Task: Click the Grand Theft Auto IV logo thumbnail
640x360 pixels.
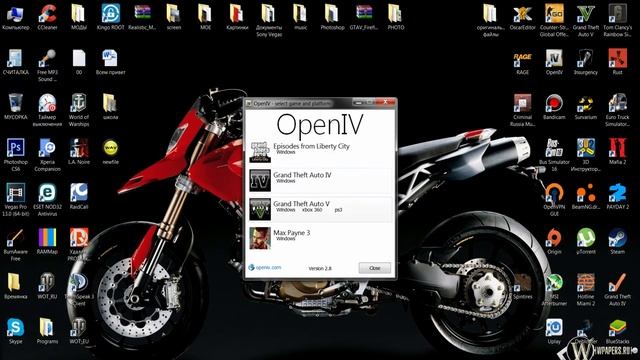Action: (260, 180)
